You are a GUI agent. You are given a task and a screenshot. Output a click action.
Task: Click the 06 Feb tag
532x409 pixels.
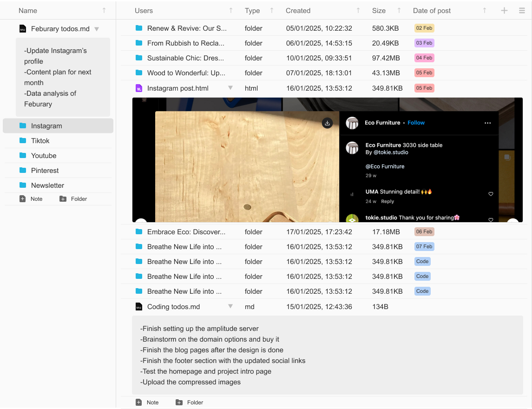click(x=424, y=232)
